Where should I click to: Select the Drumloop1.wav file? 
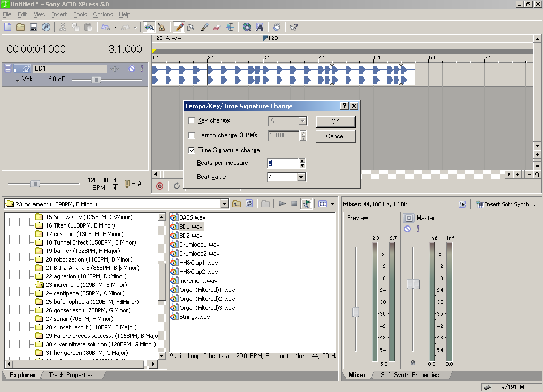coord(199,245)
